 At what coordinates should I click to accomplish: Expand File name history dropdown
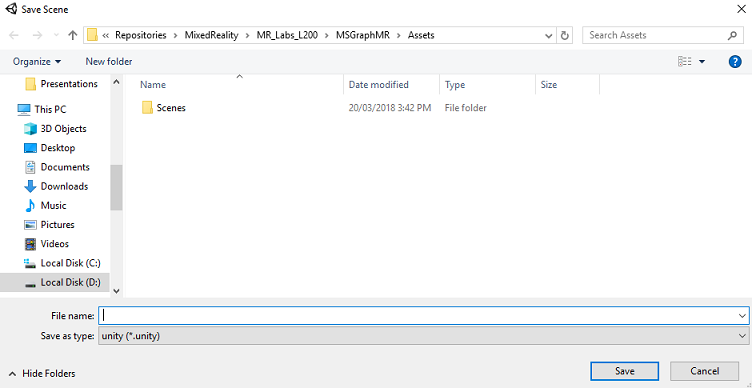[x=742, y=316]
